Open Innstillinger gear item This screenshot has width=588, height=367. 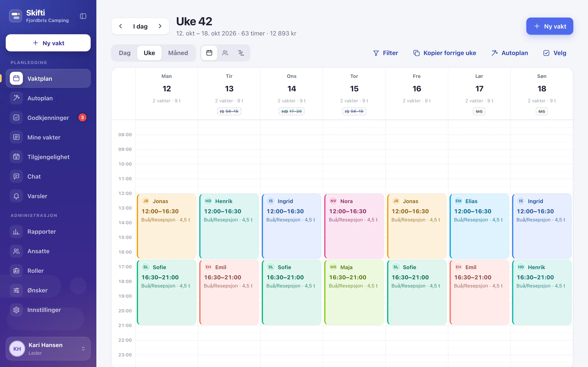click(x=48, y=310)
